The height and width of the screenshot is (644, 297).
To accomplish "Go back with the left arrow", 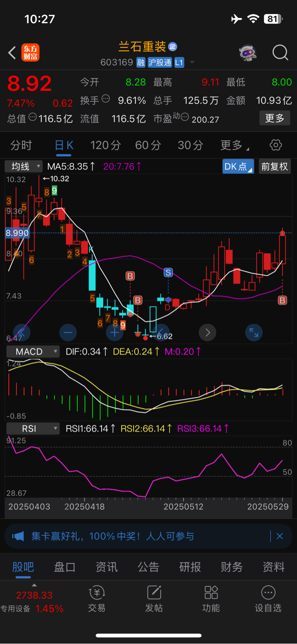I will point(12,53).
